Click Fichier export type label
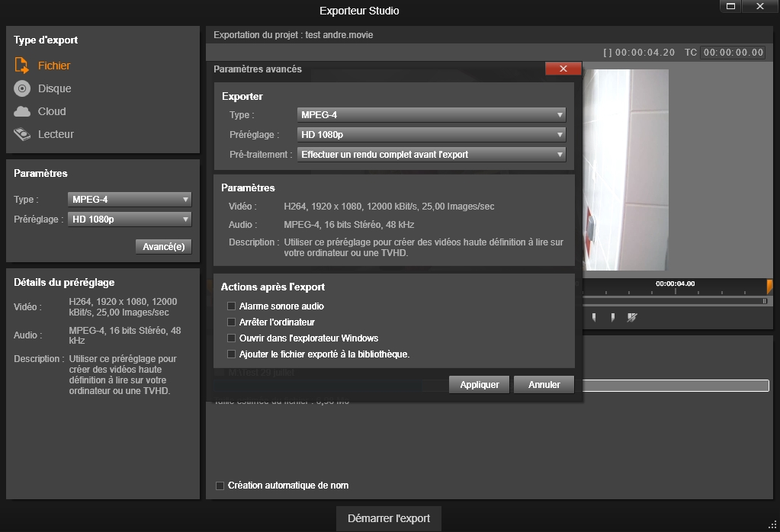The width and height of the screenshot is (780, 532). point(54,66)
